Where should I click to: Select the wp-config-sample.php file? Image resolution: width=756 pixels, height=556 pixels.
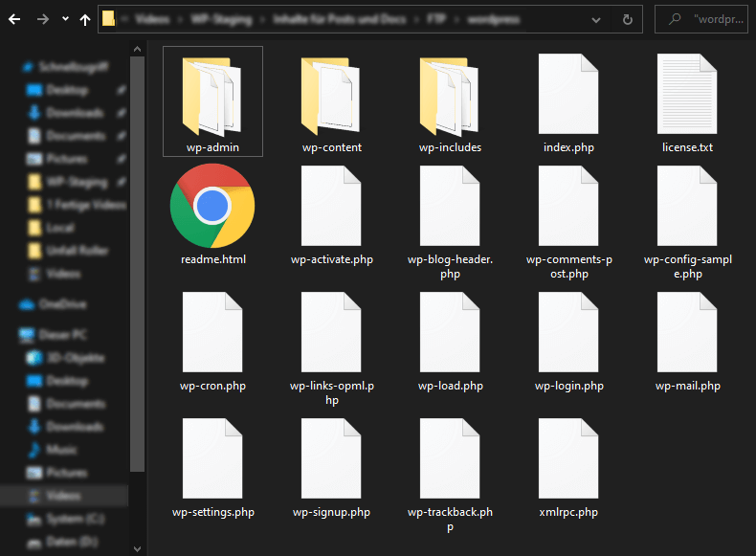687,222
